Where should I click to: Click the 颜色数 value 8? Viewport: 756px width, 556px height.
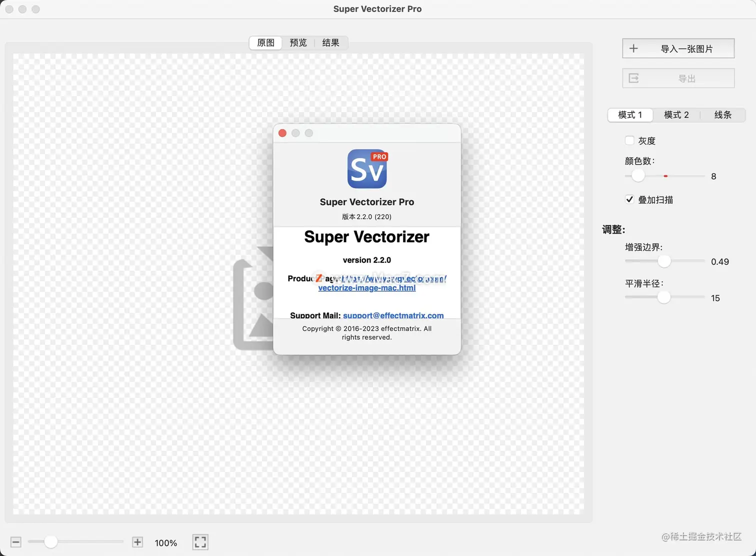713,176
